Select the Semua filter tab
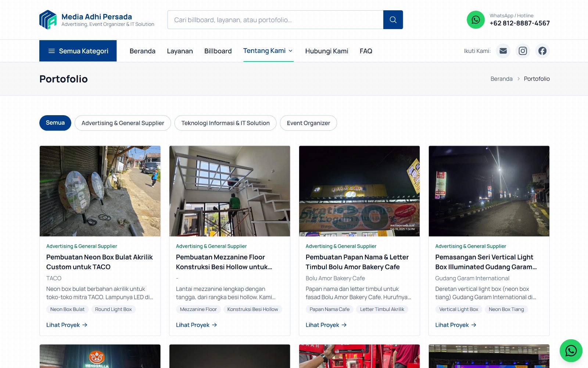588x368 pixels. [55, 123]
